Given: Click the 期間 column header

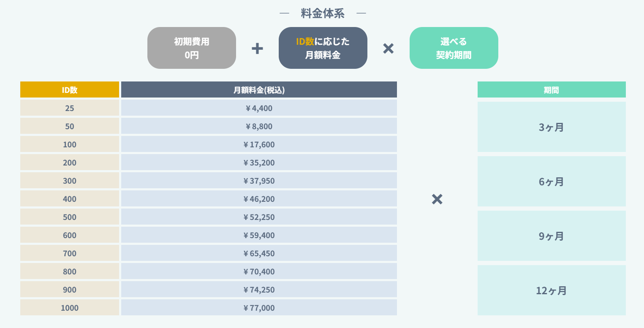Looking at the screenshot, I should tap(552, 90).
